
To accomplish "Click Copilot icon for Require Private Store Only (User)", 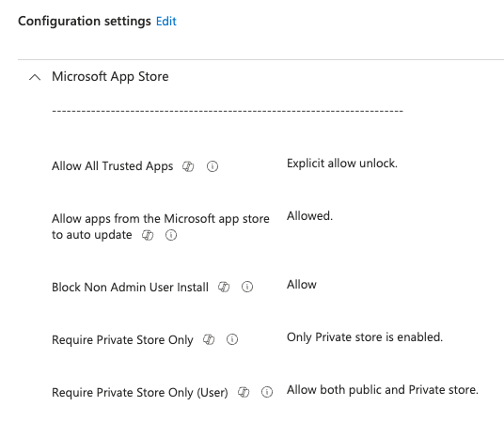I will coord(244,392).
